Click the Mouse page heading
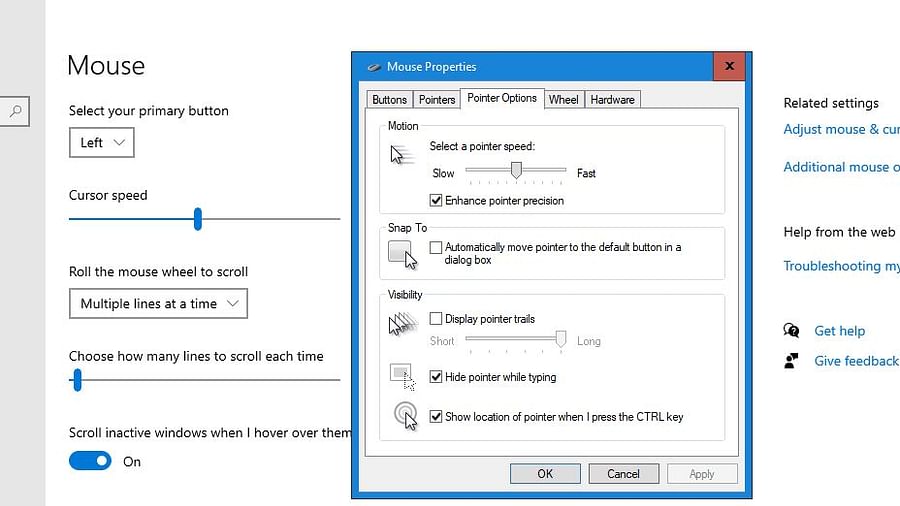 (x=106, y=65)
